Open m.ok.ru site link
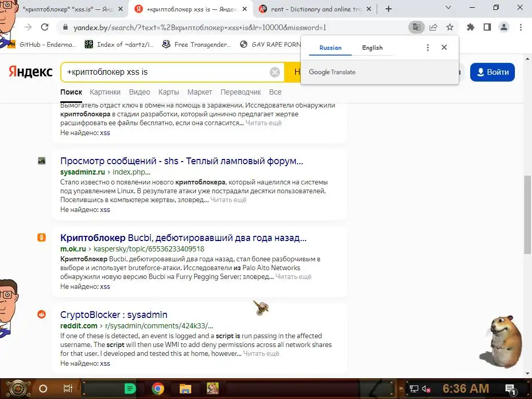Screen dimensions: 532x399 click(x=73, y=249)
